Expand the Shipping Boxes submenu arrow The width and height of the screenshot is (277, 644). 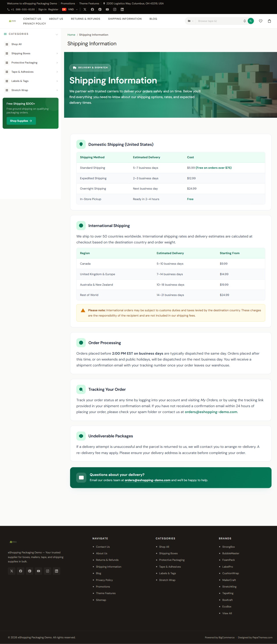pyautogui.click(x=57, y=53)
